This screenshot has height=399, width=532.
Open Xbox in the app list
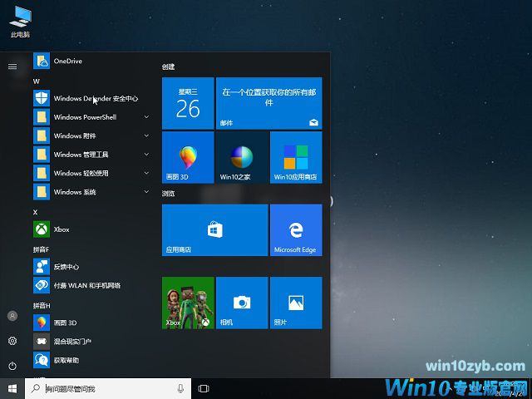(x=62, y=229)
